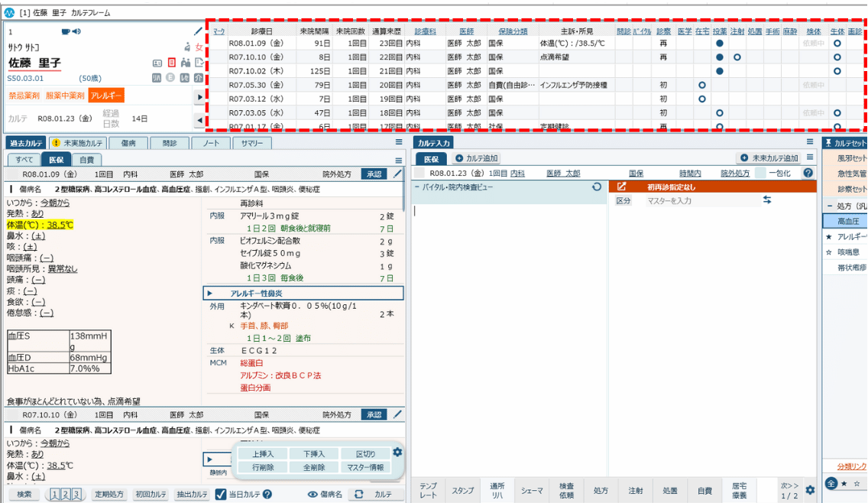Viewport: 868px width, 503px height.
Task: Toggle the 当日カルテ checkbox
Action: tap(221, 495)
